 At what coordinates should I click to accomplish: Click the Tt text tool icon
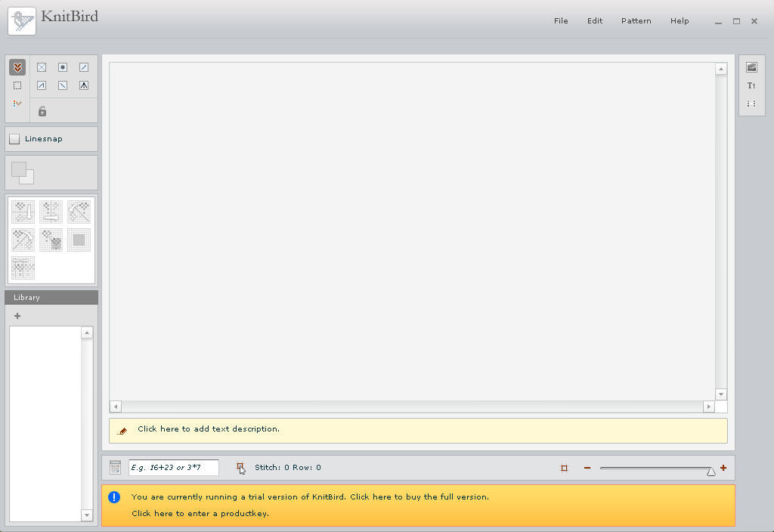[x=751, y=85]
